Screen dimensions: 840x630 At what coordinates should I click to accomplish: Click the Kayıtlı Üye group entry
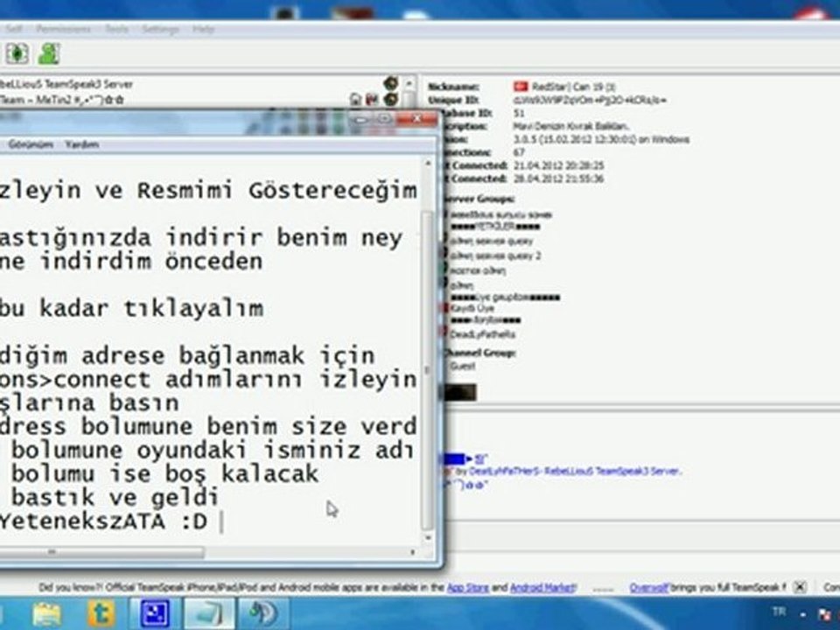[472, 308]
